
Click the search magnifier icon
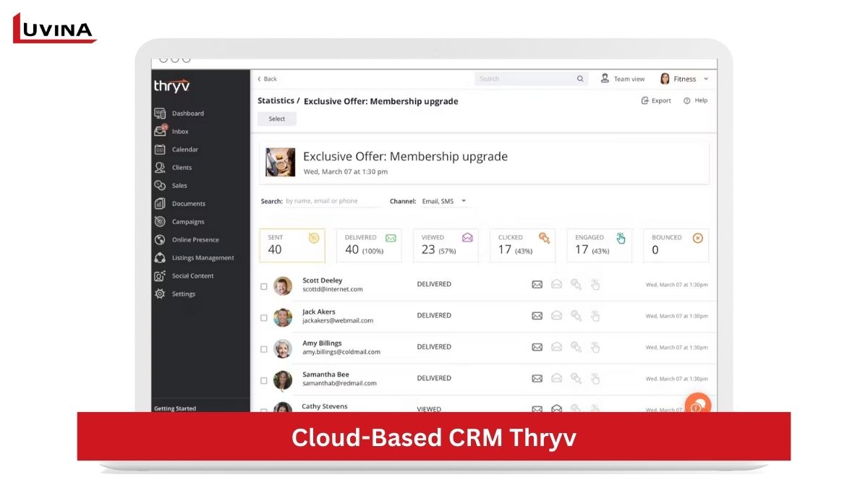(x=580, y=79)
